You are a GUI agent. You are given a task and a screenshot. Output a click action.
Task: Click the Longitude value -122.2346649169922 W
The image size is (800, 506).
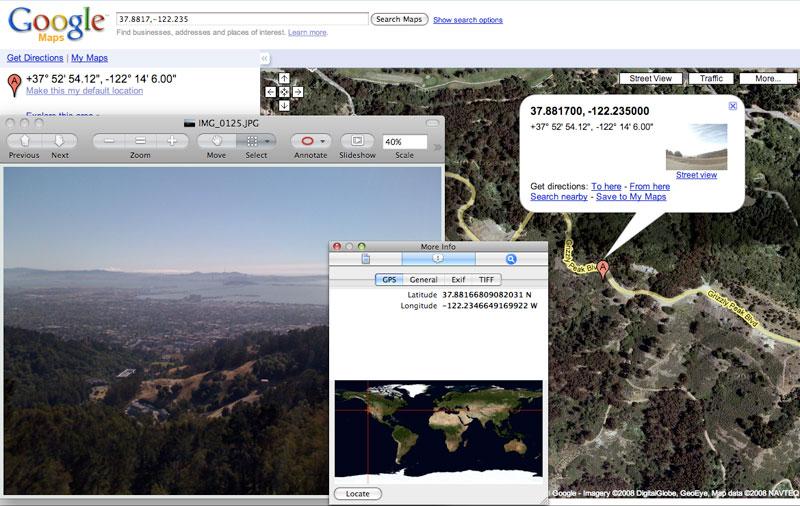pos(489,306)
